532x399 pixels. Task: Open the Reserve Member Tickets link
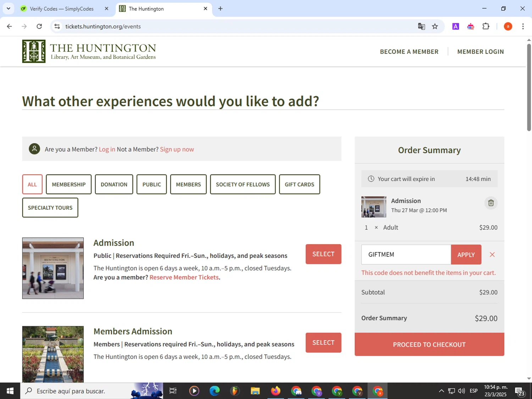(184, 277)
